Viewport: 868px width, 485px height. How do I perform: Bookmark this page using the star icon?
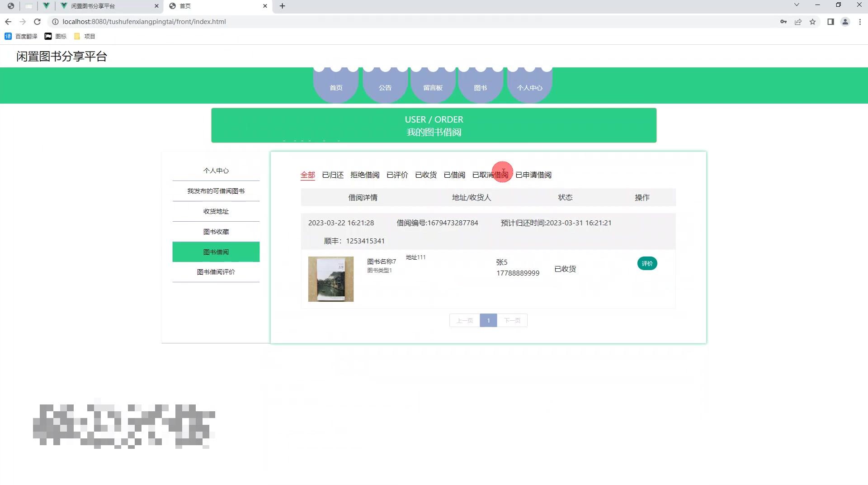tap(812, 21)
